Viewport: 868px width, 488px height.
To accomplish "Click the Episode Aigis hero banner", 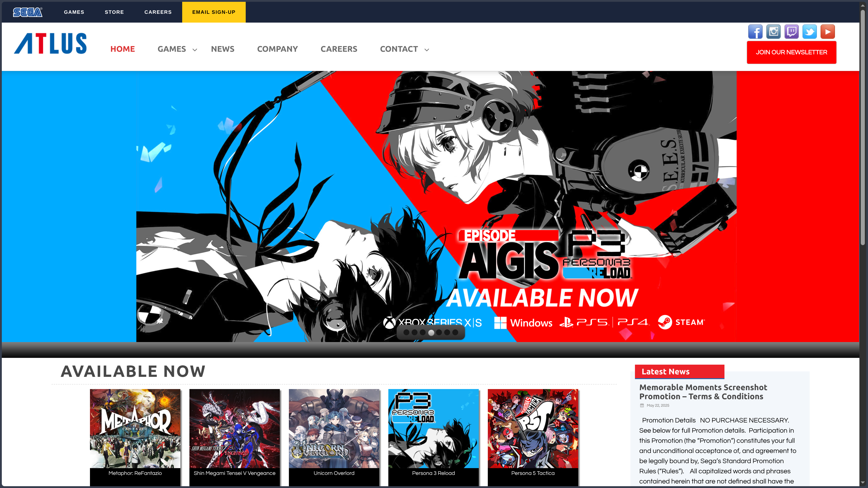I will [x=430, y=206].
